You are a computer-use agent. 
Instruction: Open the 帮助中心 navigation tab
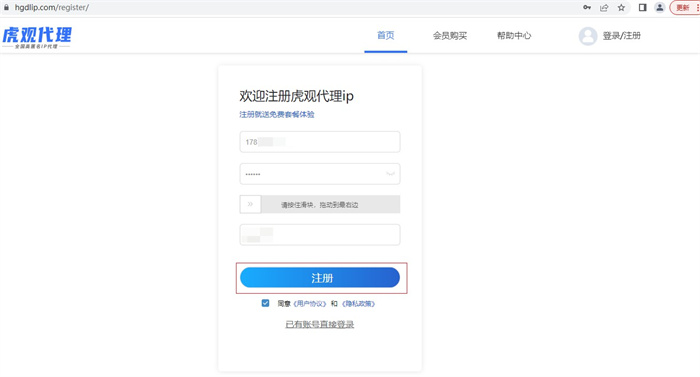(x=514, y=36)
